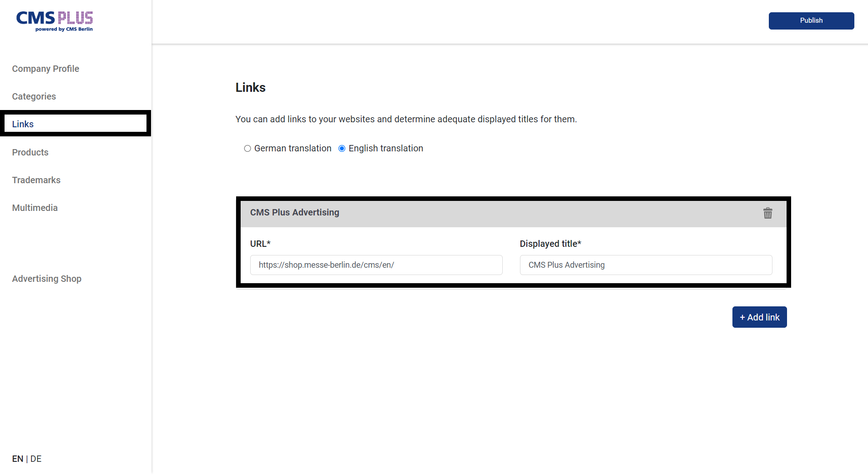Switch interface language to DE

[36, 459]
